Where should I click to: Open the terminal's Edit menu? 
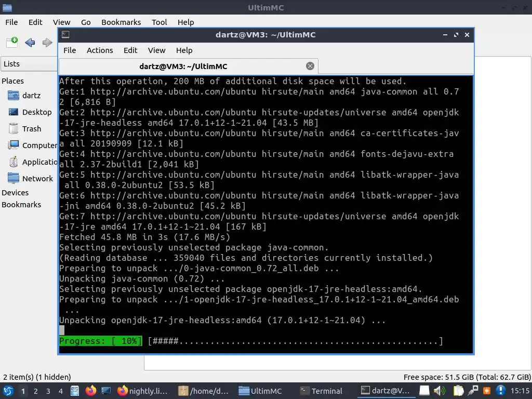click(x=130, y=50)
